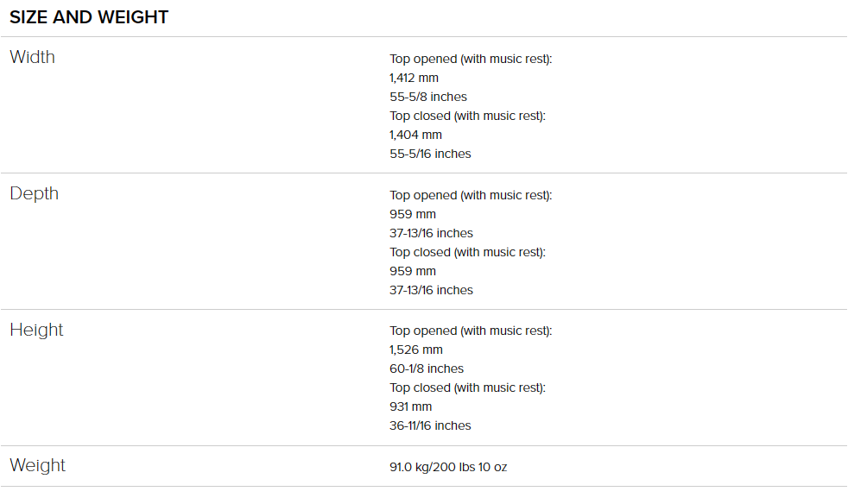Click the 1,412 mm width value
Screen dimensions: 848x504
click(414, 78)
